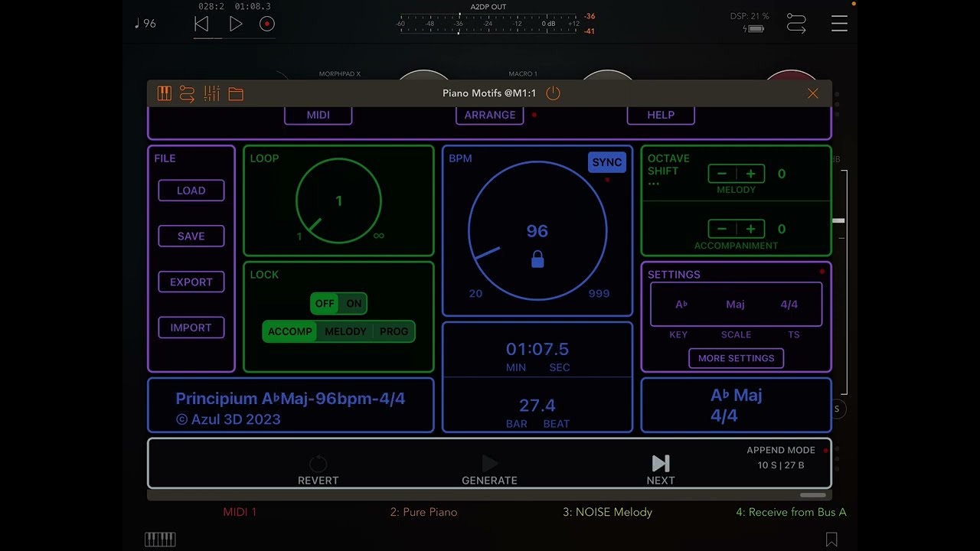
Task: Click the three dots under OCTAVE SHIFT
Action: click(x=654, y=184)
